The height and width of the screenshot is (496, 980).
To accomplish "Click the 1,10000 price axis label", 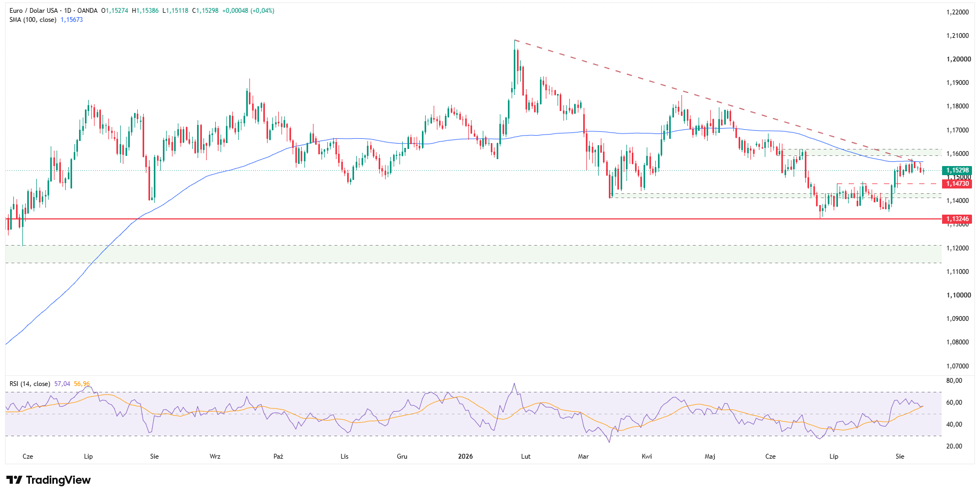I will (959, 295).
